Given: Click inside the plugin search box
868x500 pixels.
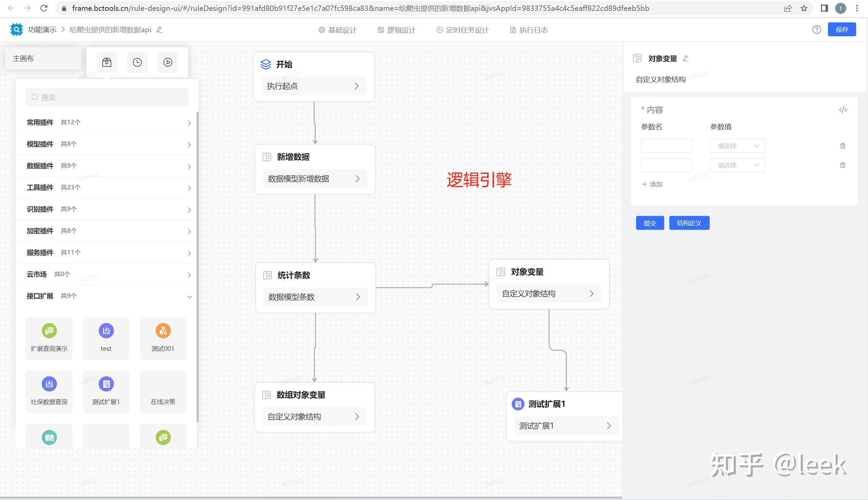Looking at the screenshot, I should 107,97.
